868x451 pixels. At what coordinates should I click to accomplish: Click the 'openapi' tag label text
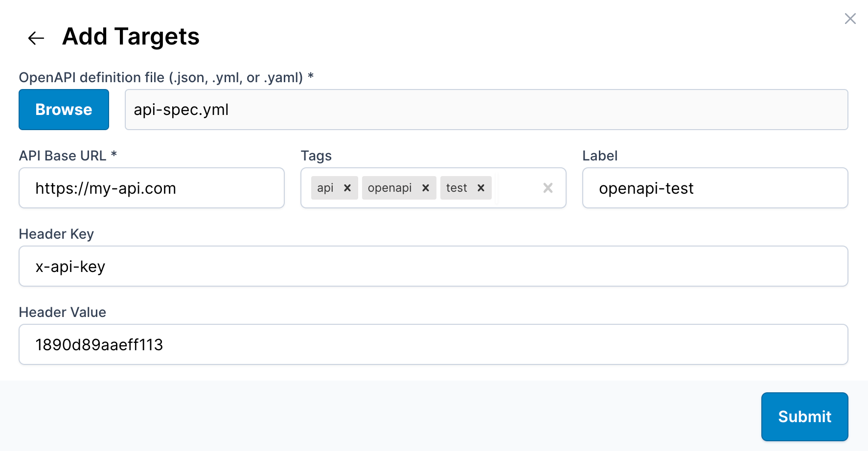click(x=389, y=188)
